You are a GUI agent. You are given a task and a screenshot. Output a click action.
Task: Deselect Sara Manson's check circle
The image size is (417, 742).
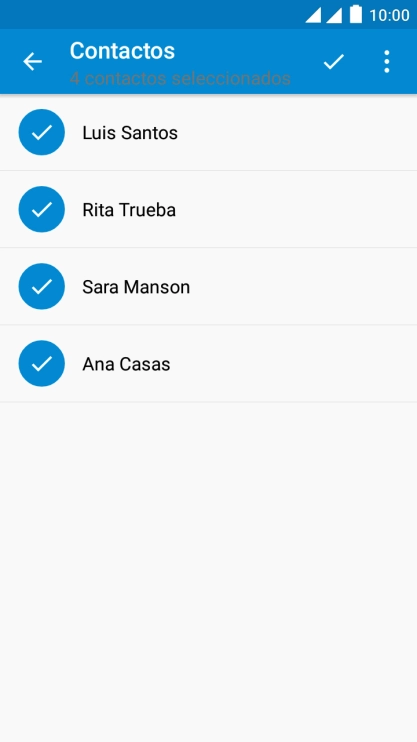42,286
